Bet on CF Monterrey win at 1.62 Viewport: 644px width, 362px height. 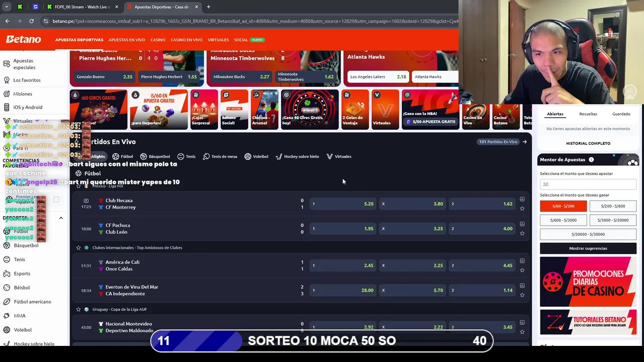481,204
